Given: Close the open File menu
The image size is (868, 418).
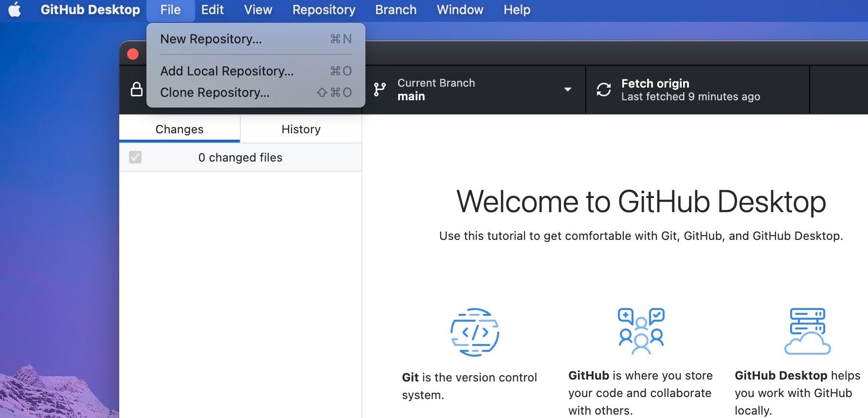Looking at the screenshot, I should 170,10.
